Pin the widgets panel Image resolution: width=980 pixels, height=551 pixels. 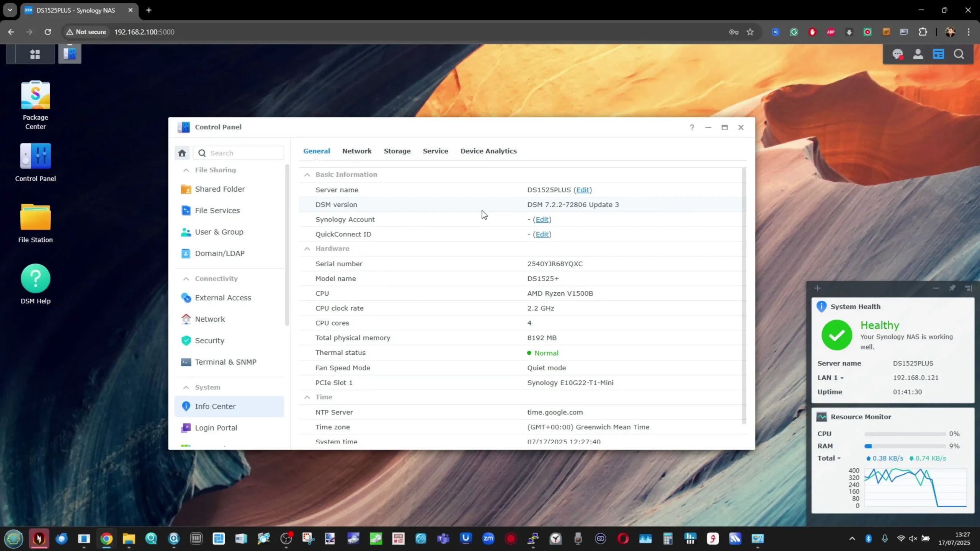[x=952, y=288]
